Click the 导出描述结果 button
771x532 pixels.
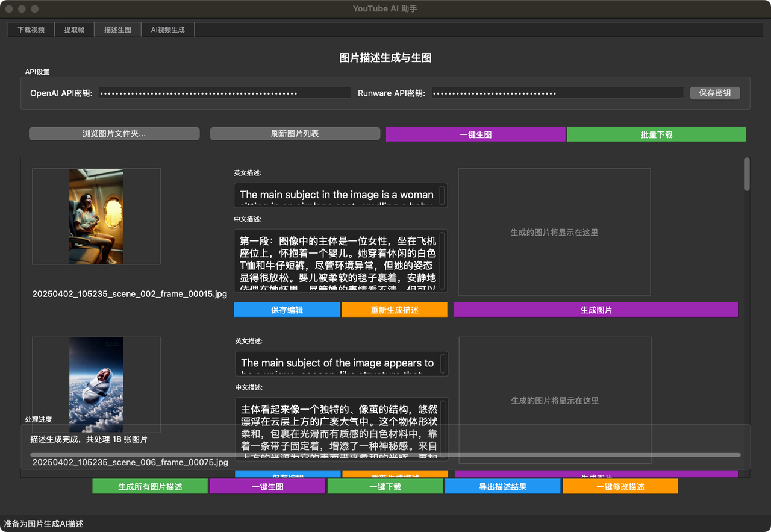coord(503,486)
